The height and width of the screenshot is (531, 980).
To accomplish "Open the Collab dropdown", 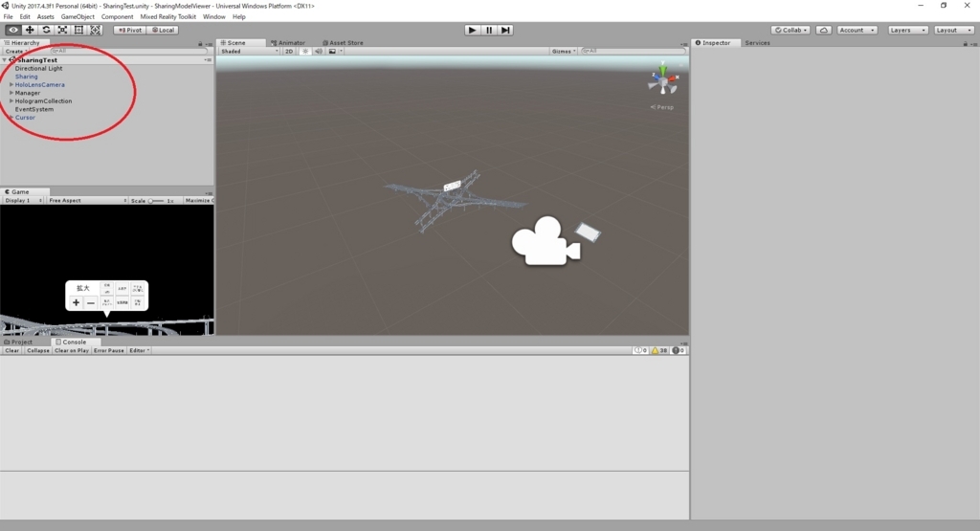I will click(x=791, y=30).
